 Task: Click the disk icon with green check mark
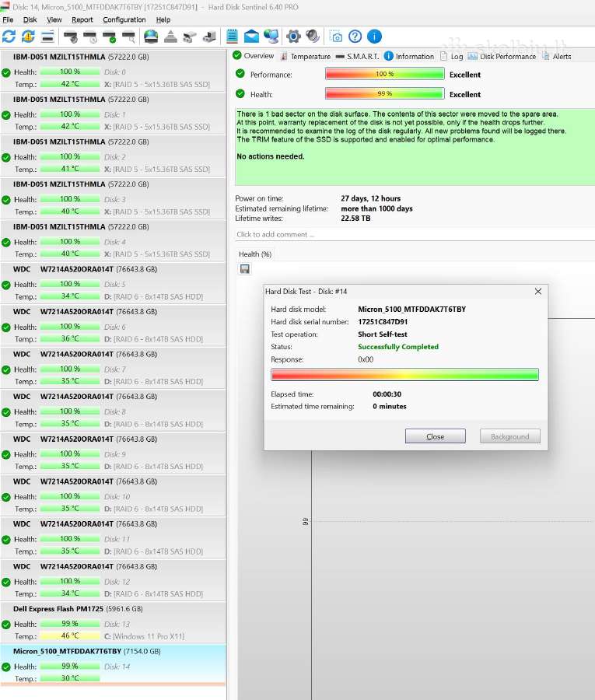110,37
